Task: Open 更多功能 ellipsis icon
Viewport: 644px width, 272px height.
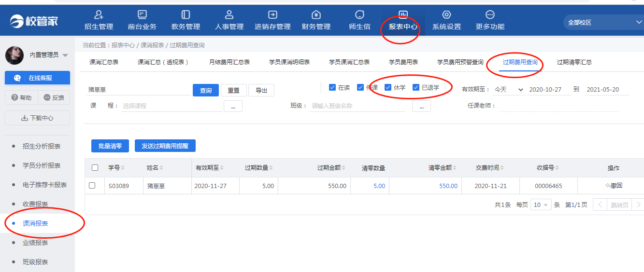Action: [490, 15]
